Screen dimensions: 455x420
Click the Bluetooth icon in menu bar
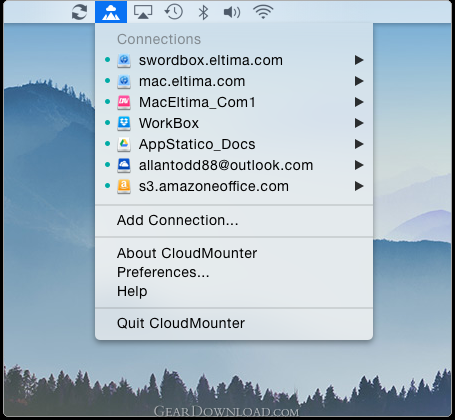203,12
